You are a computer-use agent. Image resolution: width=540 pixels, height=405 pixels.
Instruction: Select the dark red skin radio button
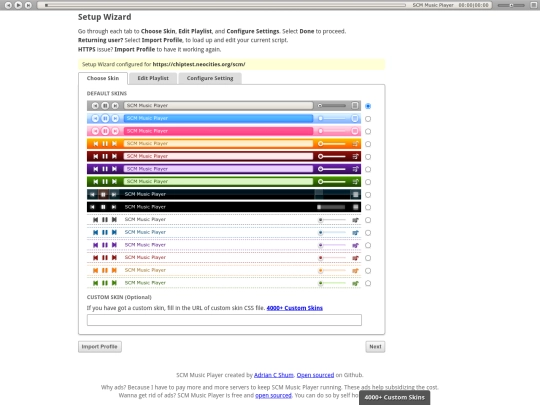[x=368, y=157]
